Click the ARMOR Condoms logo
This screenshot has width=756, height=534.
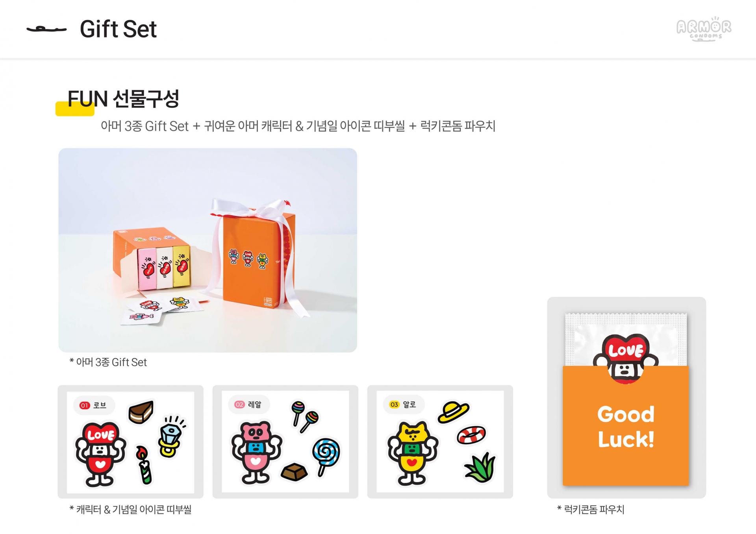(x=704, y=29)
